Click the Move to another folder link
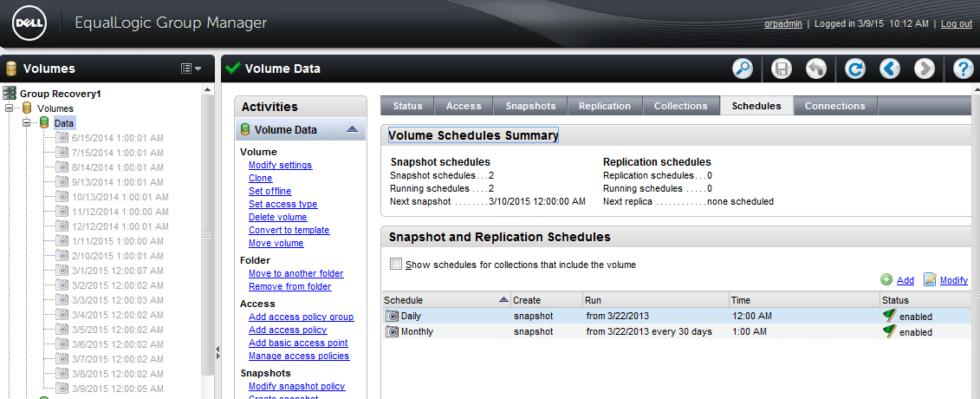 pos(295,273)
